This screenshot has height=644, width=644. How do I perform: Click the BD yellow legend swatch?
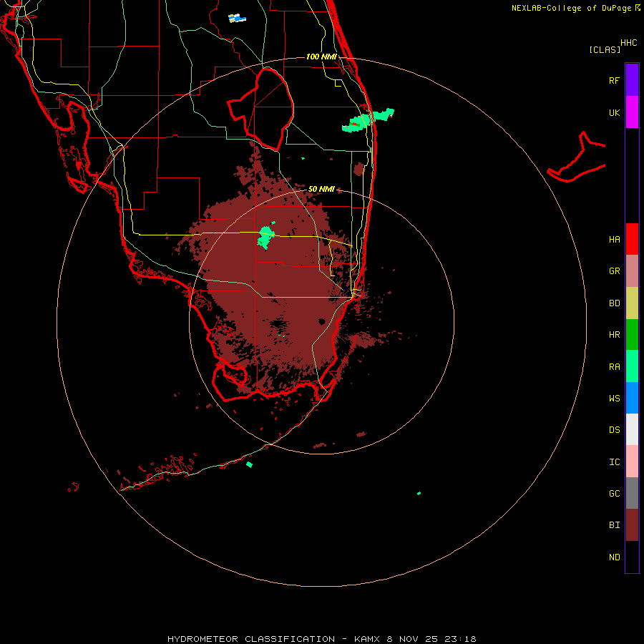coord(632,303)
